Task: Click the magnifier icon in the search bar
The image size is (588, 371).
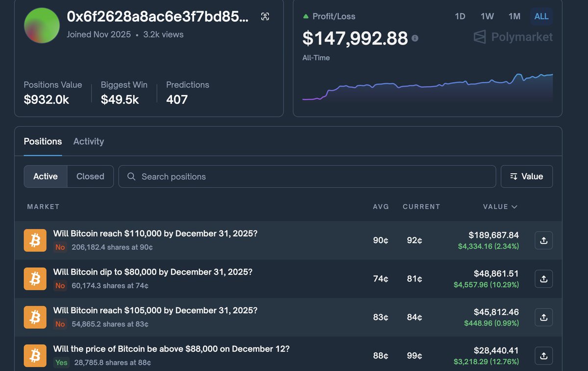Action: click(131, 176)
